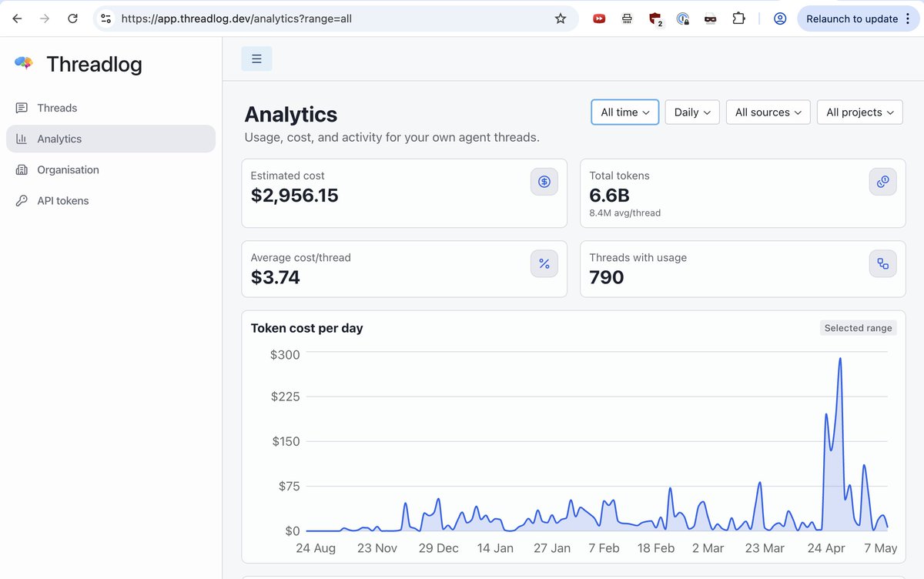Viewport: 924px width, 579px height.
Task: Toggle sidebar with hamburger button
Action: pos(256,59)
